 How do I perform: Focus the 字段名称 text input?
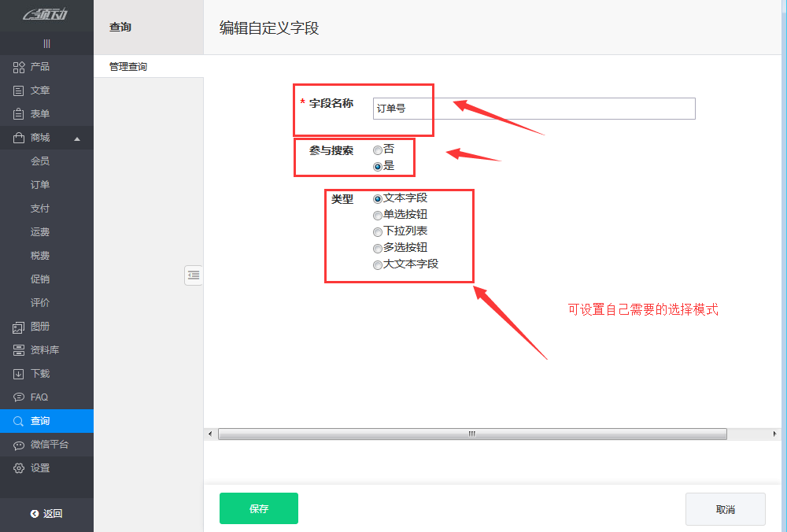pyautogui.click(x=534, y=109)
